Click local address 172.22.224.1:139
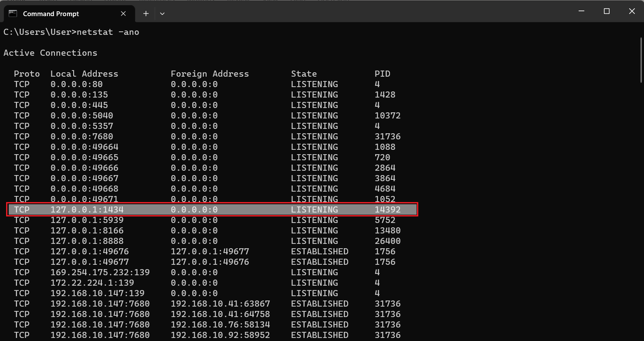The width and height of the screenshot is (644, 341). (92, 283)
